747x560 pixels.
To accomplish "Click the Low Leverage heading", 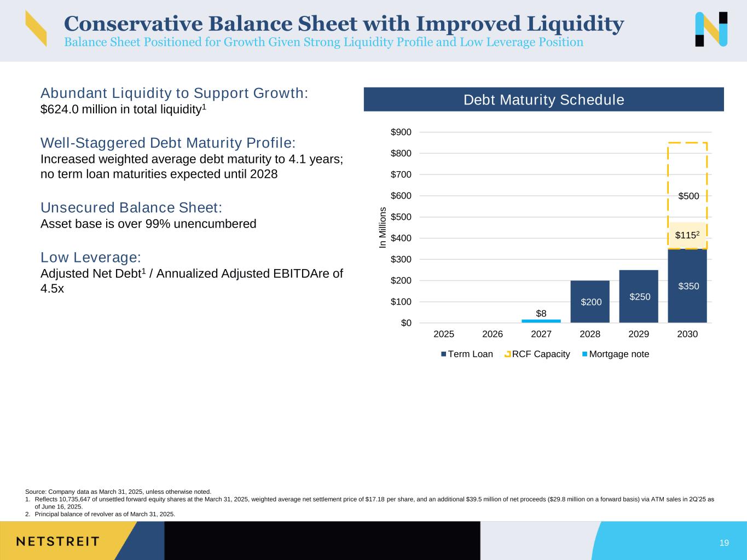I will click(x=91, y=258).
